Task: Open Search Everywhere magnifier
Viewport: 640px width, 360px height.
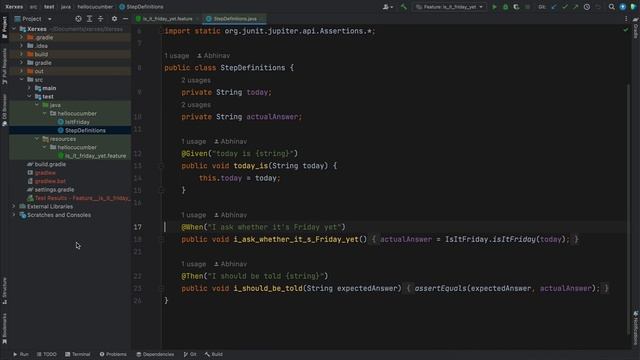Action: [611, 7]
